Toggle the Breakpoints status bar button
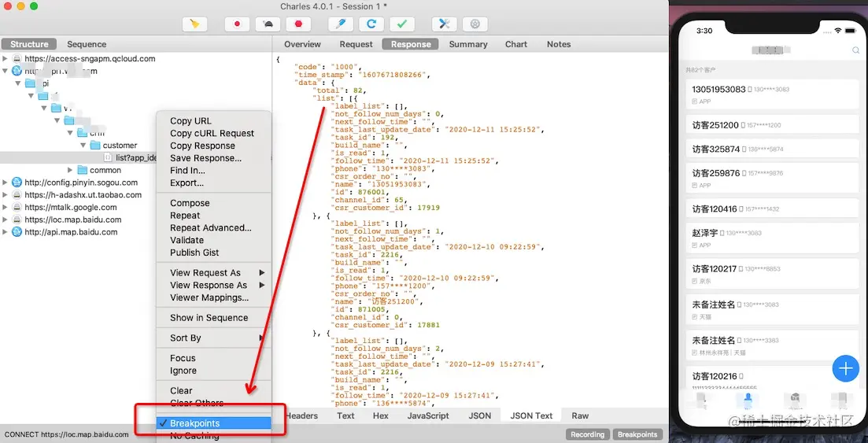This screenshot has width=868, height=443. pyautogui.click(x=637, y=434)
